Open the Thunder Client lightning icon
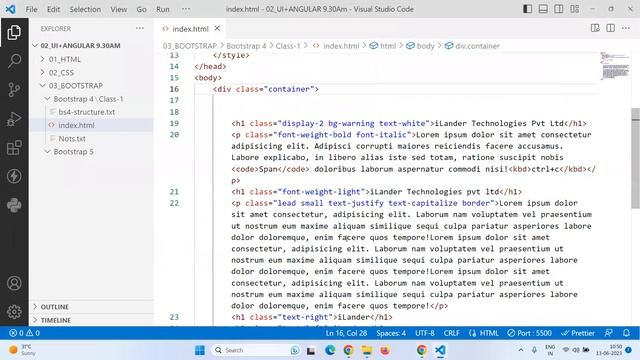The height and width of the screenshot is (360, 640). [14, 176]
